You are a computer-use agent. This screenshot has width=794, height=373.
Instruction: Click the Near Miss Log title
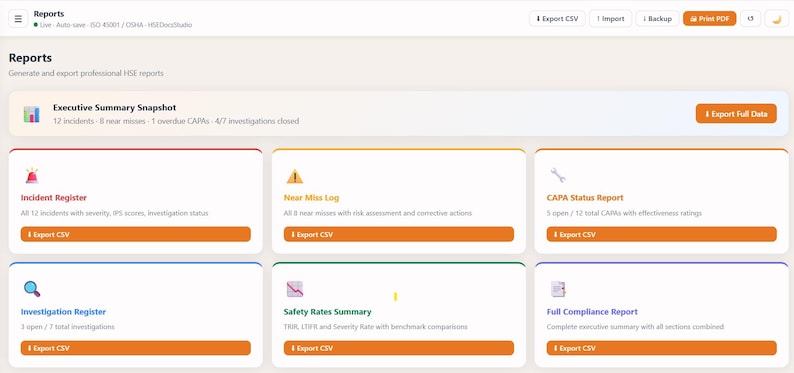tap(311, 198)
